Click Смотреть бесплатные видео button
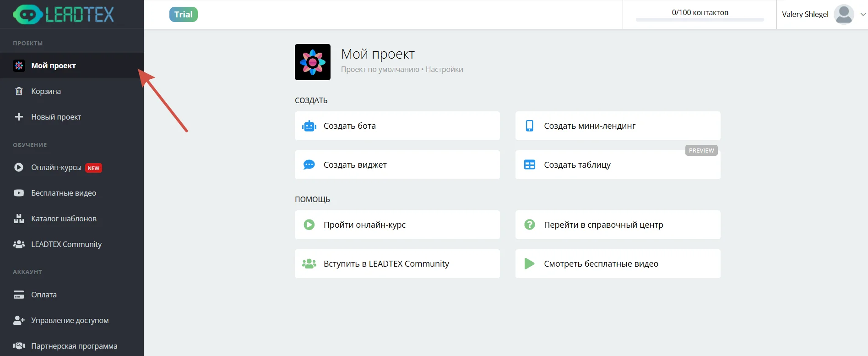This screenshot has height=356, width=868. coord(618,263)
